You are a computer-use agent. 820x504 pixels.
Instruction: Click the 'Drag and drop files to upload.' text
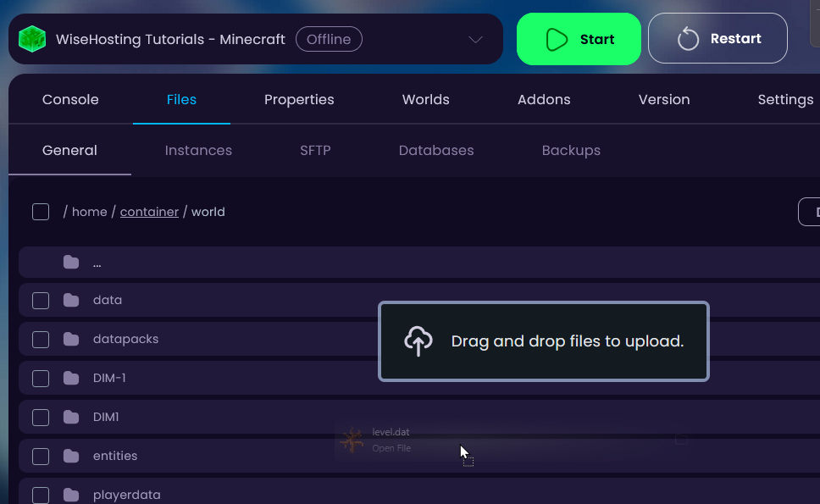pos(568,341)
